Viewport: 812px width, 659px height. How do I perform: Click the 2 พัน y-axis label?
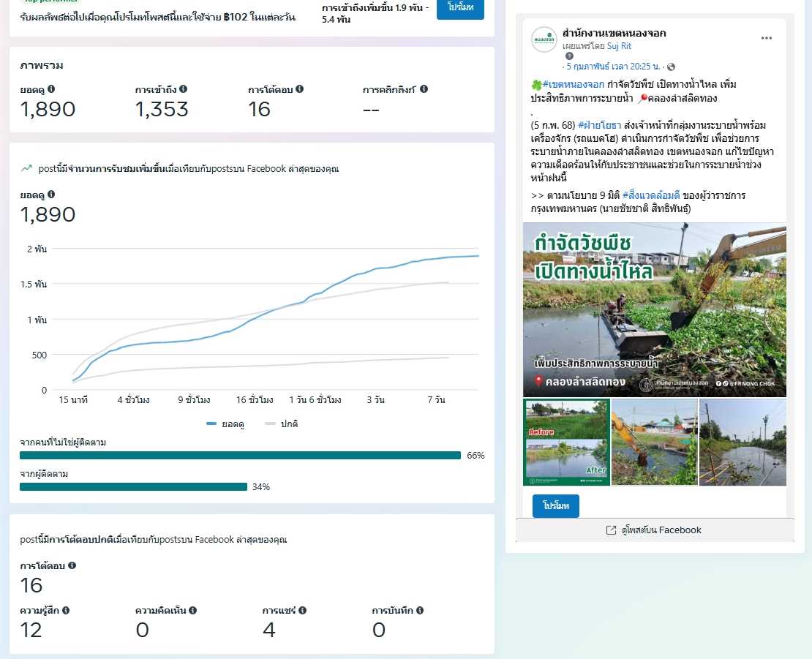(x=37, y=249)
